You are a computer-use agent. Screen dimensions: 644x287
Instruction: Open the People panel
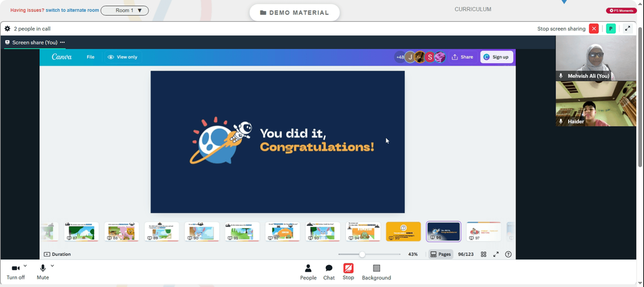[x=308, y=272]
